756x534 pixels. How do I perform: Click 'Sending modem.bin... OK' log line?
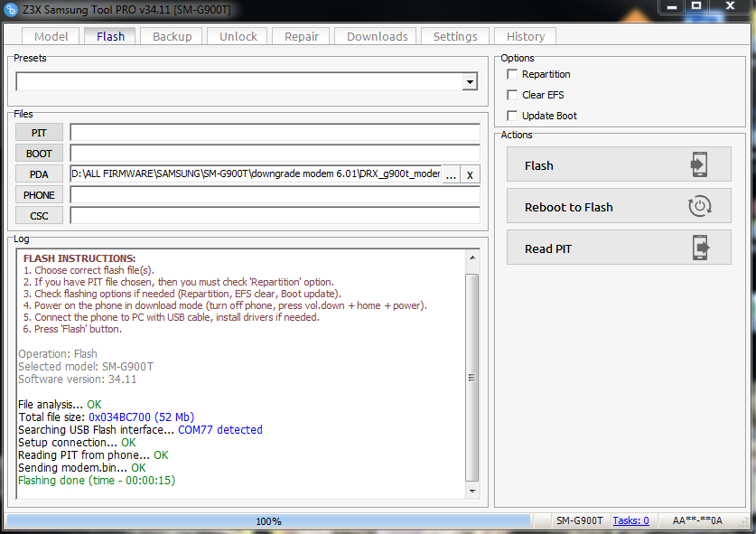pyautogui.click(x=82, y=468)
